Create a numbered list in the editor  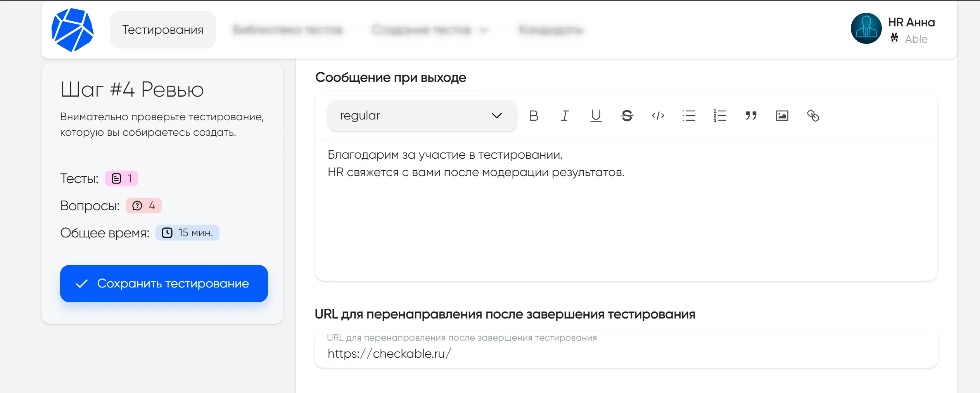coord(720,116)
